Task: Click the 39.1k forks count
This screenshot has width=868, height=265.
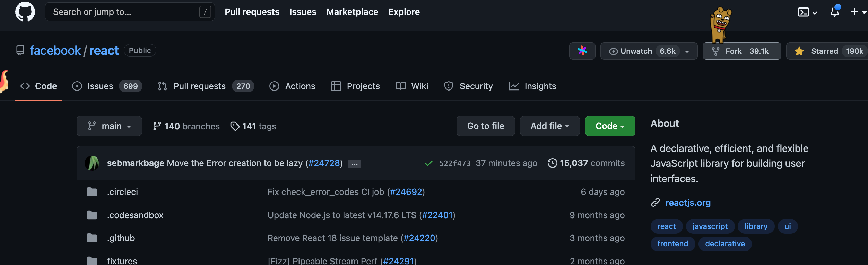Action: click(x=759, y=51)
